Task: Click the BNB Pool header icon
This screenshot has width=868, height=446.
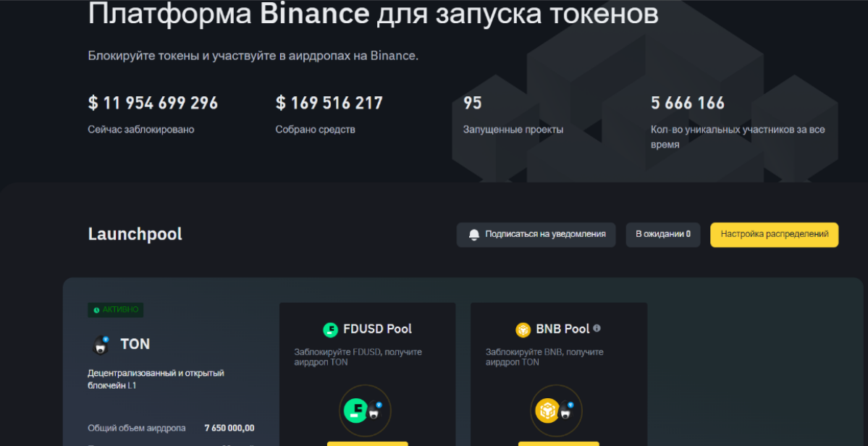Action: (x=523, y=330)
